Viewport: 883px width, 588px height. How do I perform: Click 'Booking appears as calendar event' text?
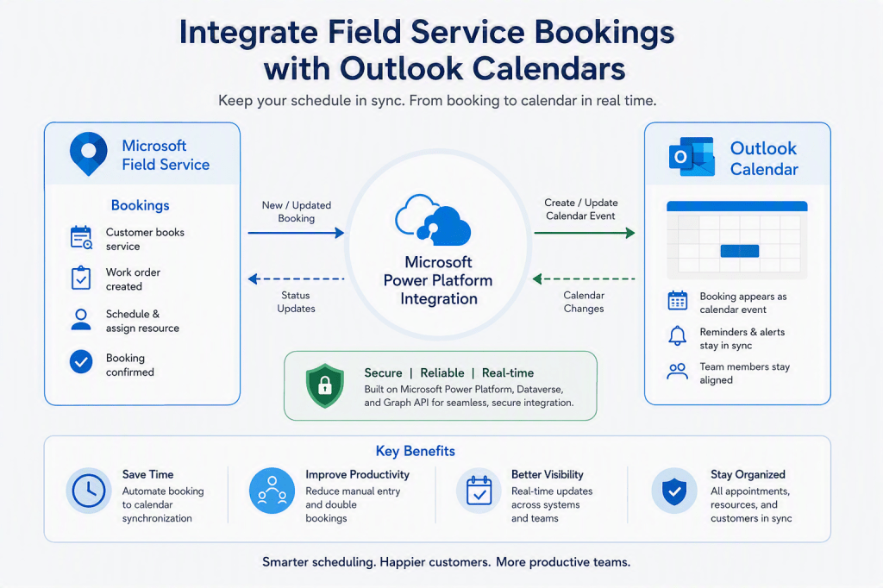(743, 303)
